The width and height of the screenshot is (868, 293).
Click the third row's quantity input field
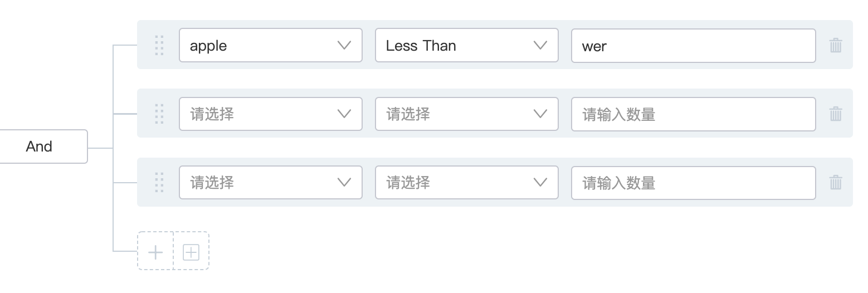tap(693, 183)
